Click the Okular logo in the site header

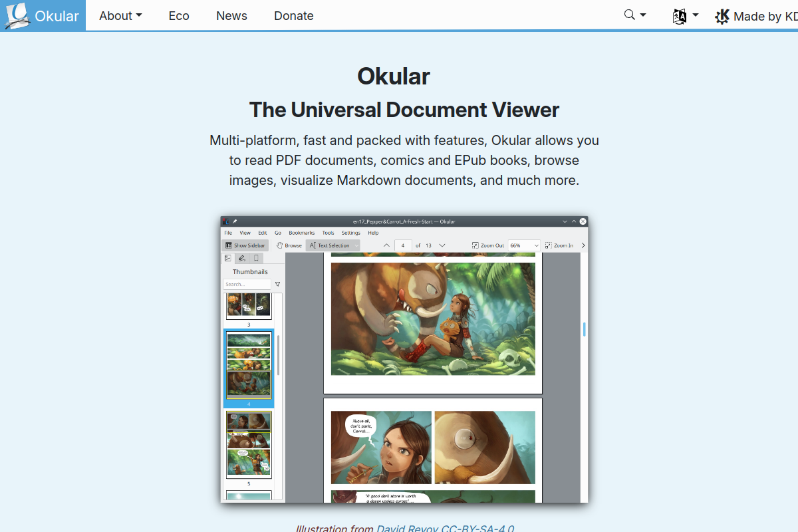pyautogui.click(x=43, y=15)
